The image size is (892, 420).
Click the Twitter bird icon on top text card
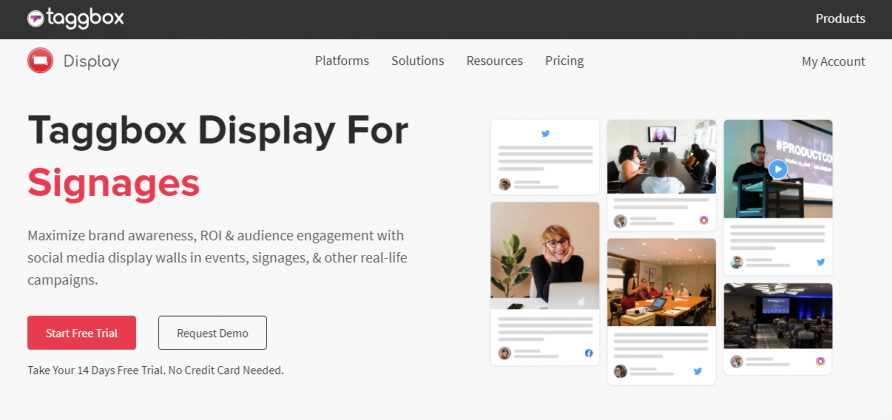point(545,134)
